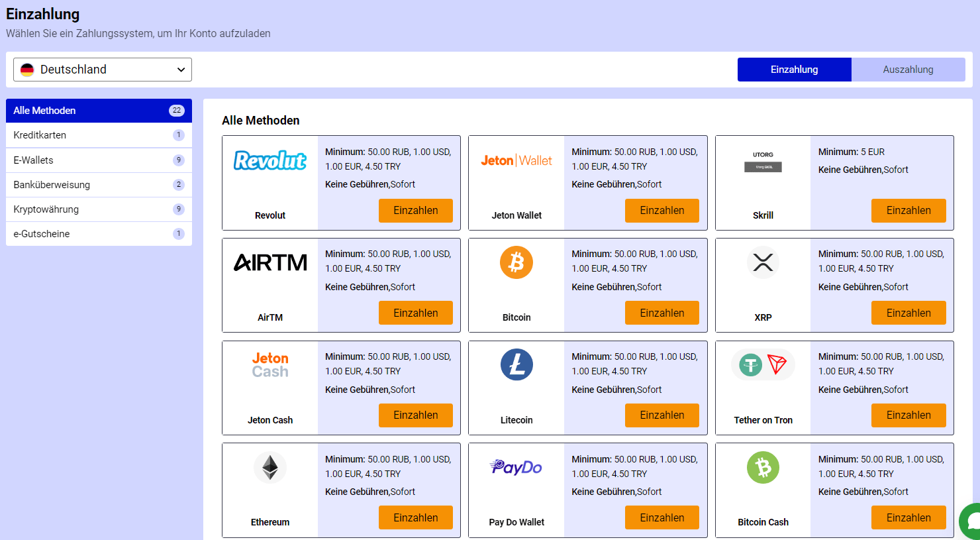980x540 pixels.
Task: Click the Kryptowährung count badge 9
Action: (178, 209)
